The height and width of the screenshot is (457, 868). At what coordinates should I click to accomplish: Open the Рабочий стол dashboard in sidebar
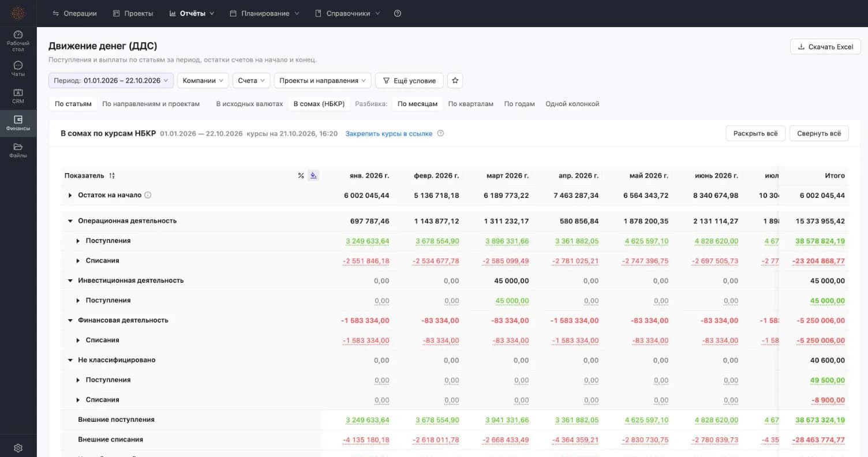pos(18,41)
